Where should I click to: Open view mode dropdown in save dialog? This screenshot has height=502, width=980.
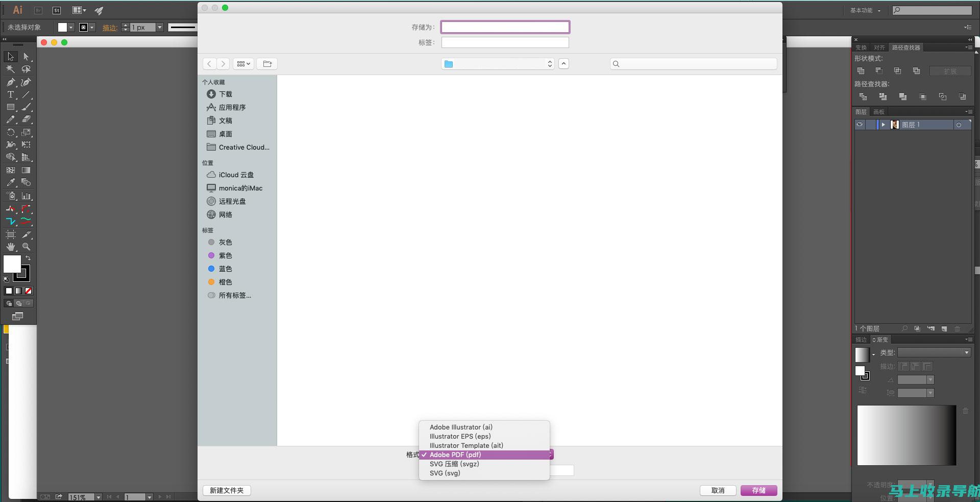tap(243, 64)
